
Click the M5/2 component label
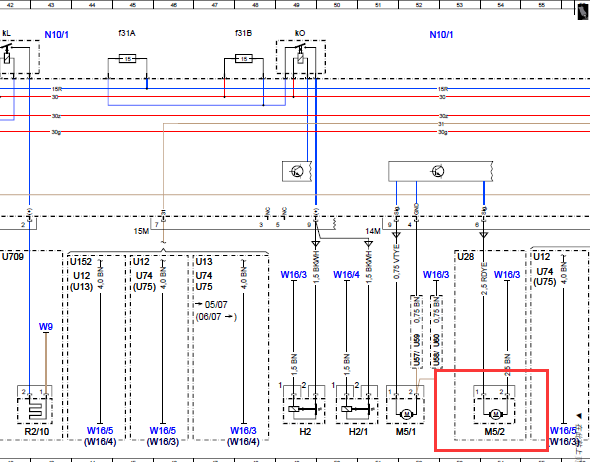[495, 432]
